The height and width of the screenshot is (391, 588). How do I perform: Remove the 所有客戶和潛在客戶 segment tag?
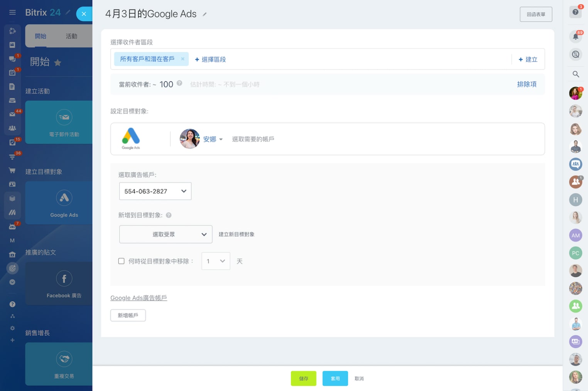click(182, 59)
